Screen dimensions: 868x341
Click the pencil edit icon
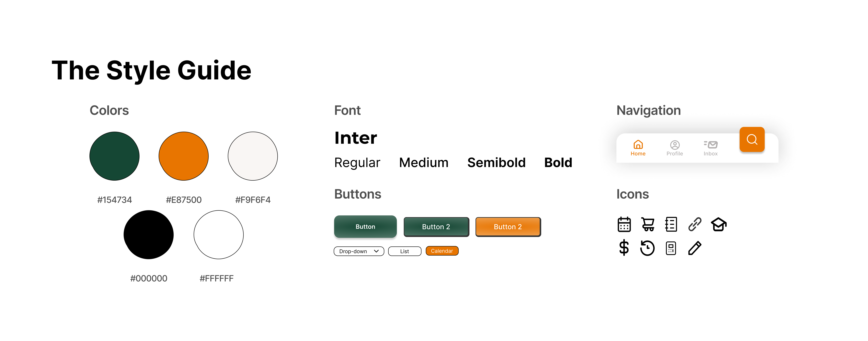coord(695,248)
